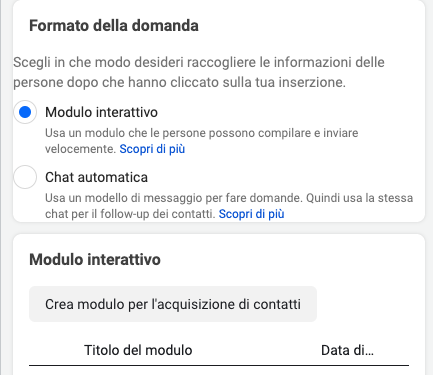Select the Chat automatica radio button
Image resolution: width=433 pixels, height=375 pixels.
[25, 177]
